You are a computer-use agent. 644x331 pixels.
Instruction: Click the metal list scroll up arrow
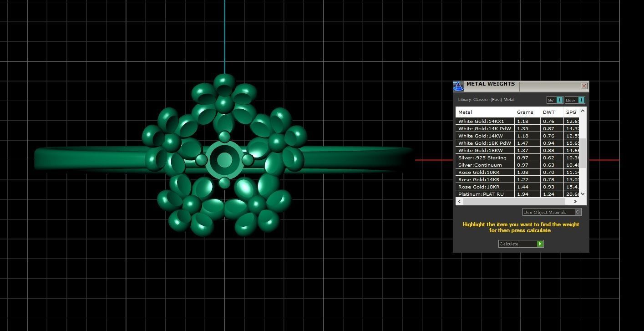click(583, 111)
